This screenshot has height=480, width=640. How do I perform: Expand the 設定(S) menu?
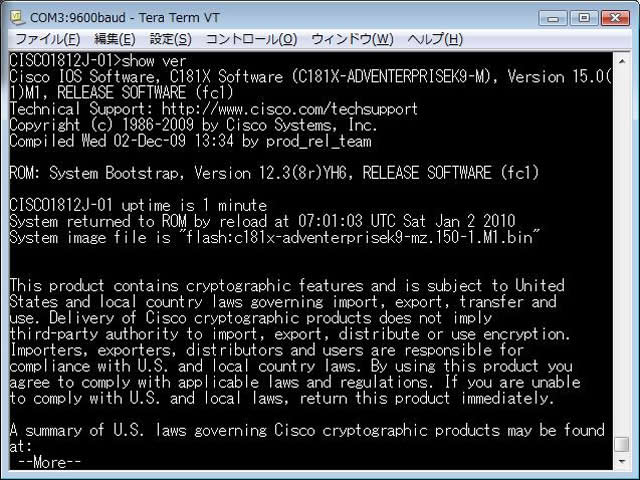click(170, 39)
